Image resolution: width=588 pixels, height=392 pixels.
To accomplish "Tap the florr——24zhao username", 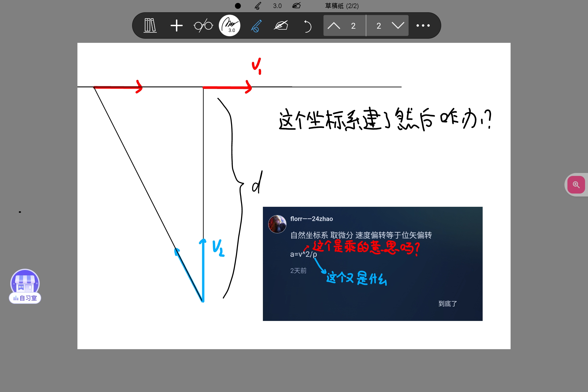I will point(311,219).
